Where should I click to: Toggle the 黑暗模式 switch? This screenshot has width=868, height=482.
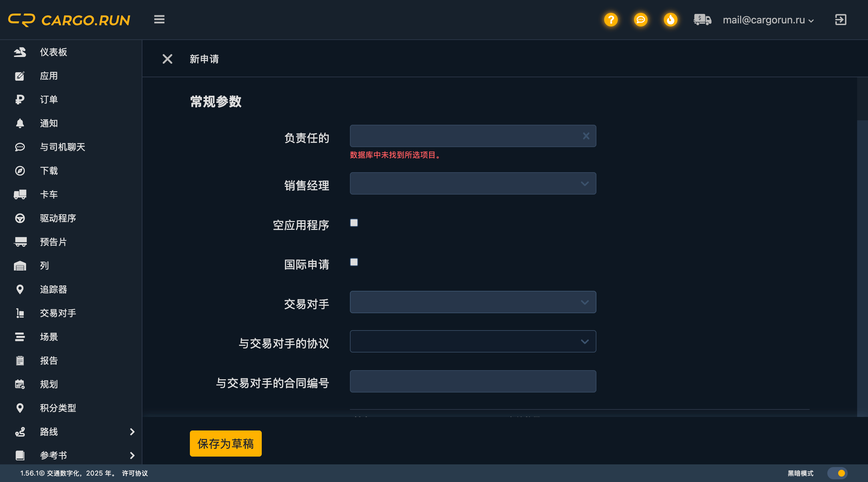(837, 473)
